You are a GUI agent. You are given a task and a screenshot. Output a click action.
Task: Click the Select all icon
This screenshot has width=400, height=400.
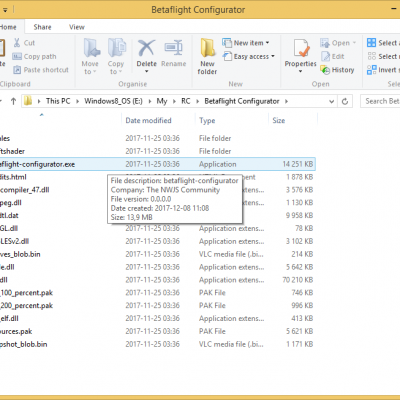pyautogui.click(x=371, y=43)
